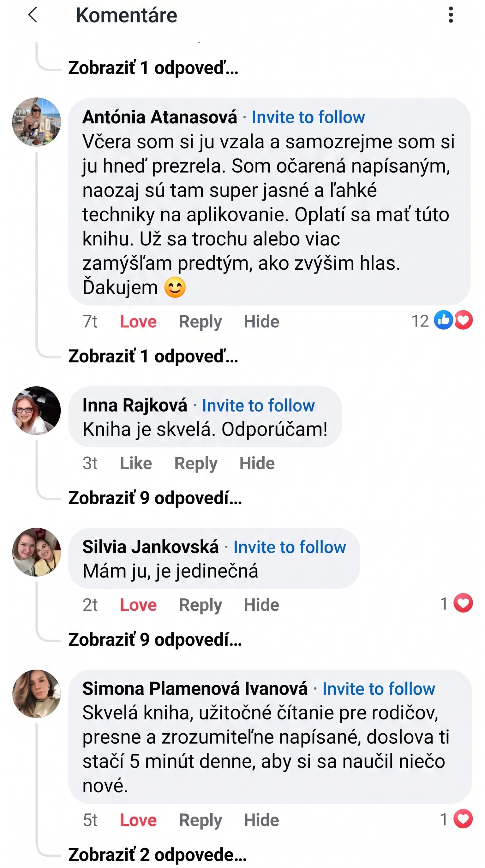Viewport: 485px width, 868px height.
Task: Expand 9 replies under Silvia Jankovská's comment
Action: pos(155,640)
